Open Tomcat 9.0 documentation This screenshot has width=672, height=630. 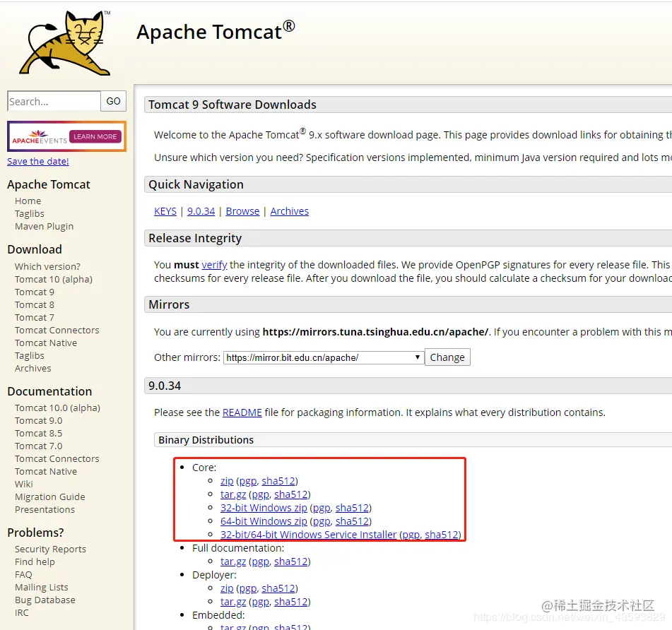click(39, 420)
